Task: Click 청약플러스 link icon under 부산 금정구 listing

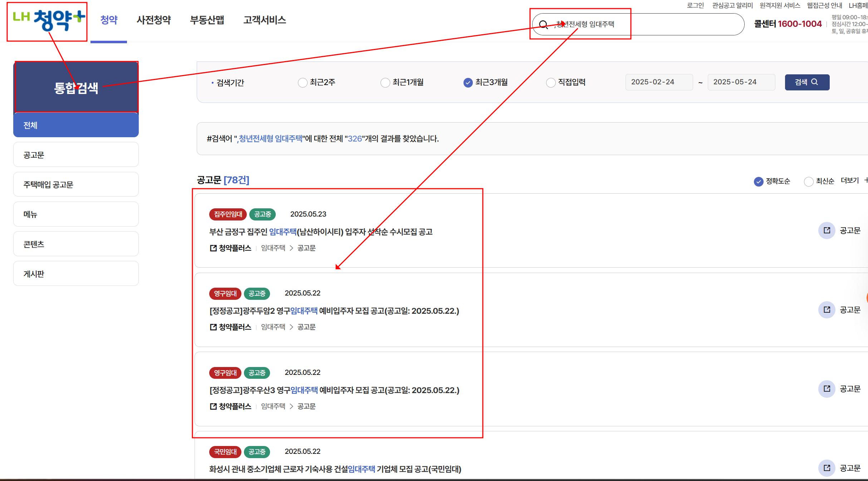Action: [214, 248]
